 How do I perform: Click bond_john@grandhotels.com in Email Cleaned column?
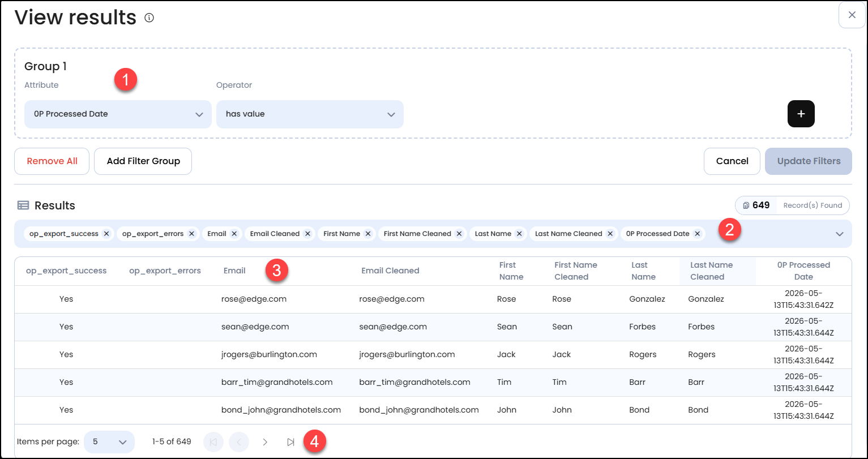[x=419, y=410]
